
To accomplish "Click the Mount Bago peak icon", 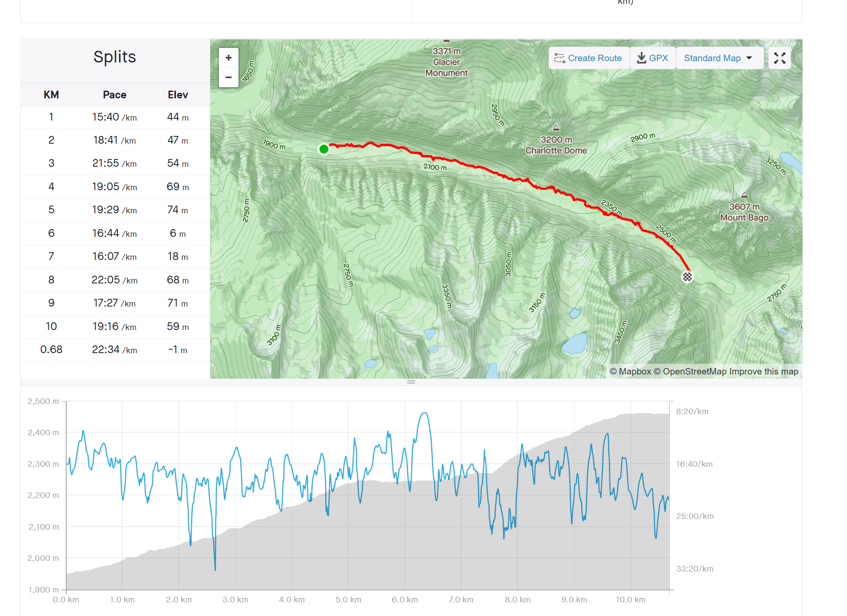I will [744, 195].
